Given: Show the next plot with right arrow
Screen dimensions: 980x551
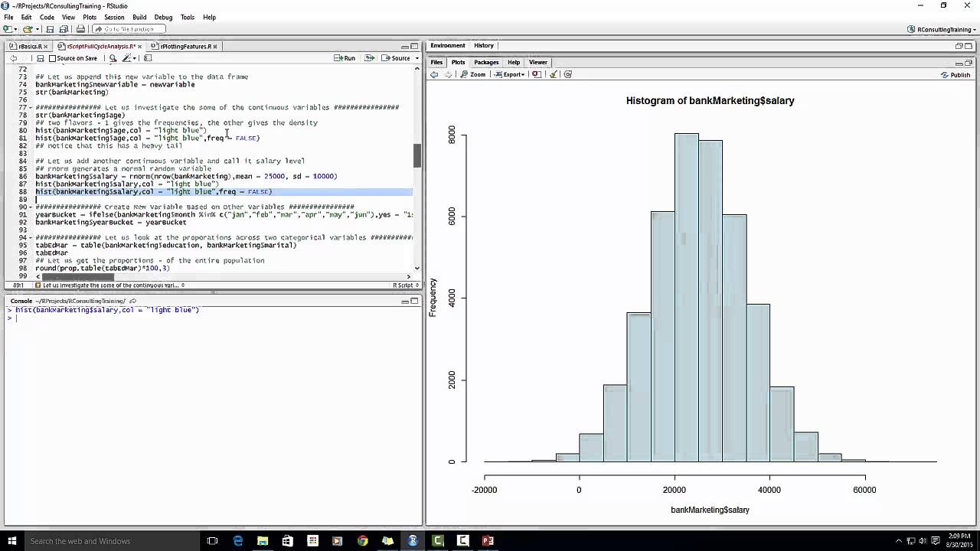Looking at the screenshot, I should tap(448, 75).
